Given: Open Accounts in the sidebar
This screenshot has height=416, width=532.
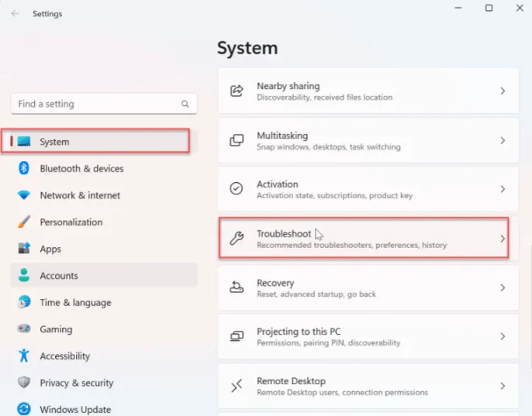Looking at the screenshot, I should click(x=59, y=276).
